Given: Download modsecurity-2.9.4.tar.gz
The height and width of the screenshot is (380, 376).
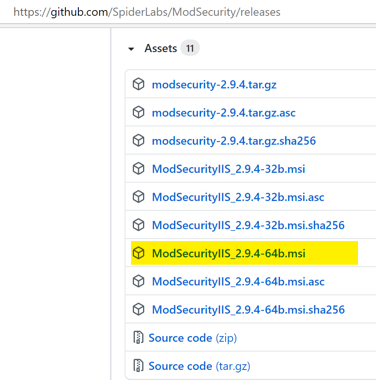Looking at the screenshot, I should (214, 85).
